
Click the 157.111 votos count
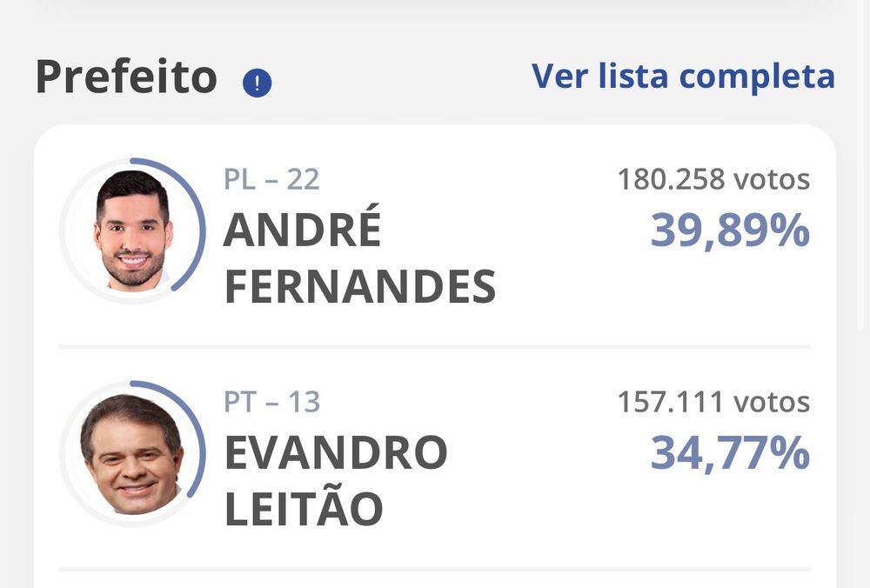click(713, 403)
